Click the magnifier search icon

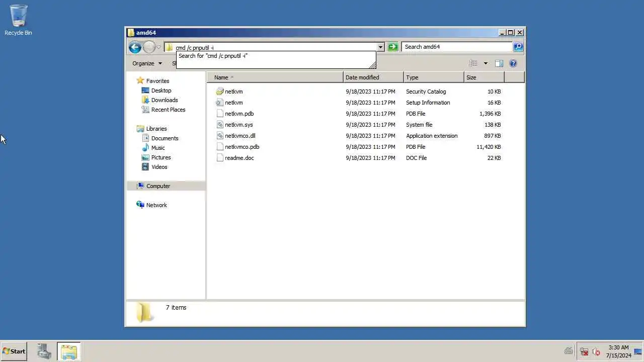point(518,47)
